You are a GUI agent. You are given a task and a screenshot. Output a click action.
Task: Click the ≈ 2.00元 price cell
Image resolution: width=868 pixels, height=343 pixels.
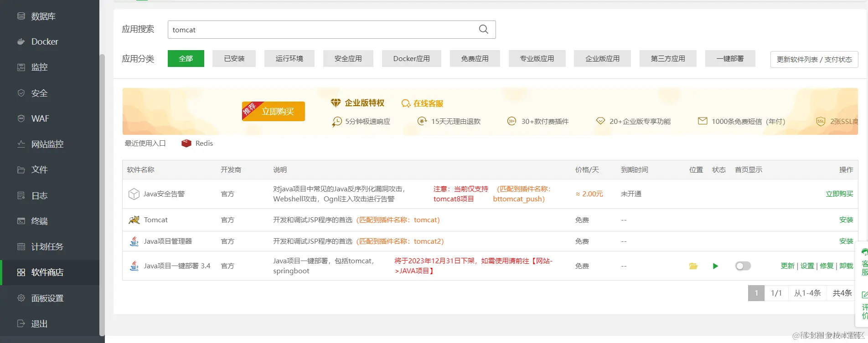[x=589, y=194]
